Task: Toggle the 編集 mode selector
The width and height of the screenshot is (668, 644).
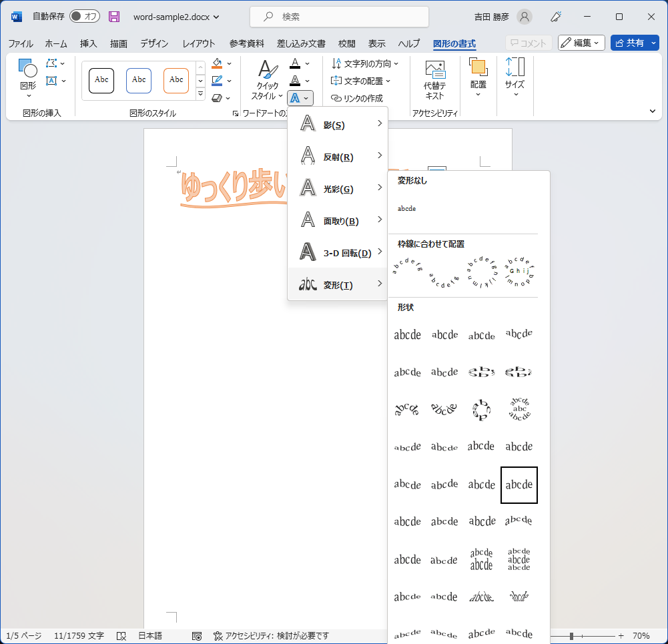Action: 580,42
